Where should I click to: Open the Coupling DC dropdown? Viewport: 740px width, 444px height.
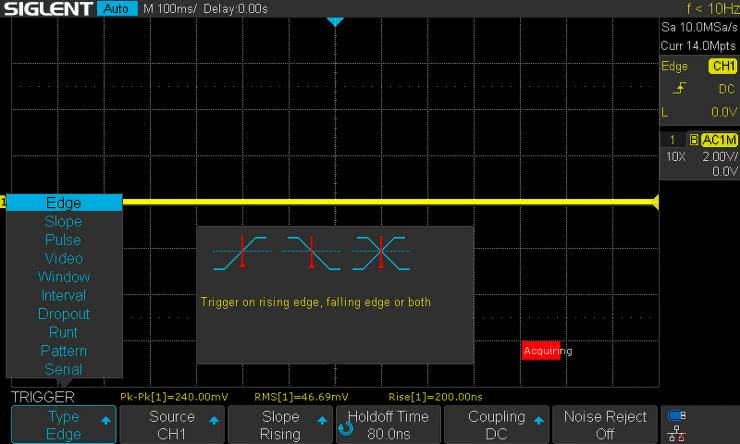click(x=496, y=425)
